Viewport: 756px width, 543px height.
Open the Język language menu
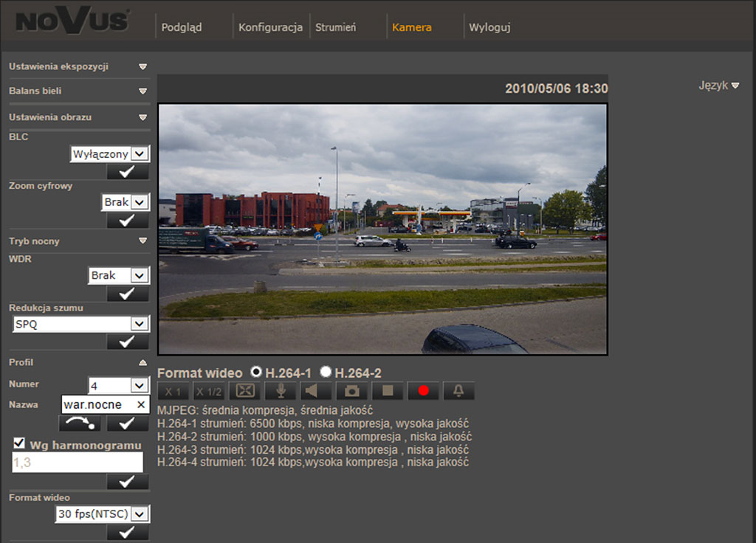click(x=719, y=86)
